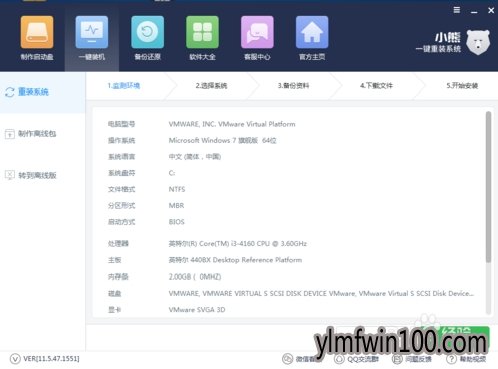The image size is (498, 369).
Task: Open the QQ交流群 link
Action: tap(363, 359)
